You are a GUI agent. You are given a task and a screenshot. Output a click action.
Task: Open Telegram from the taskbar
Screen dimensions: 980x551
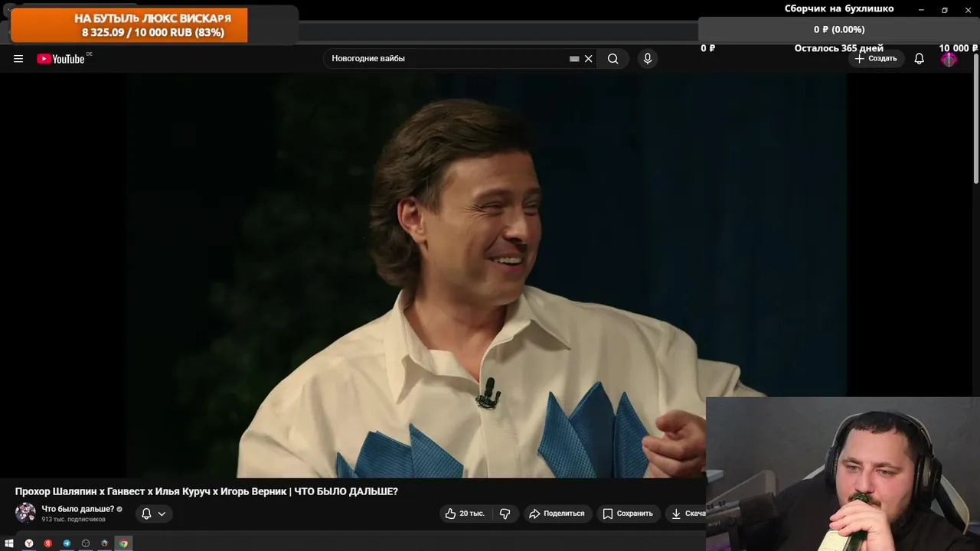tap(67, 543)
